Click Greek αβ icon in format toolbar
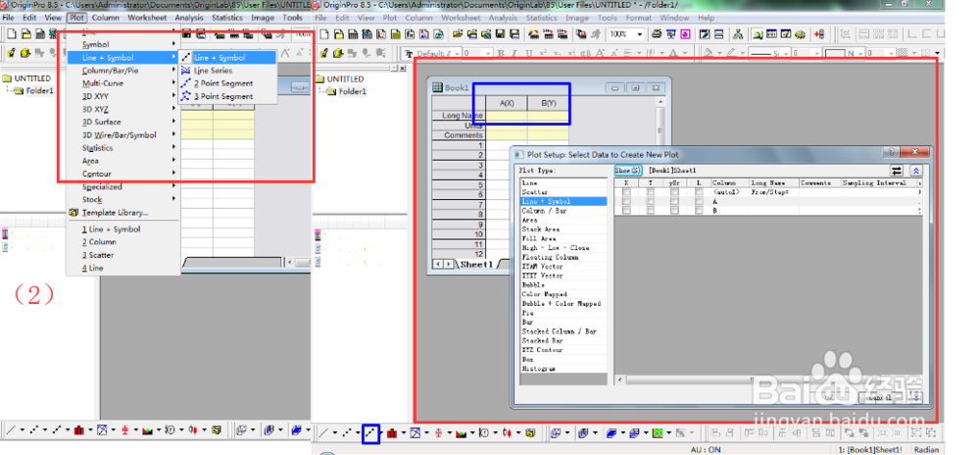The height and width of the screenshot is (455, 980). [586, 53]
